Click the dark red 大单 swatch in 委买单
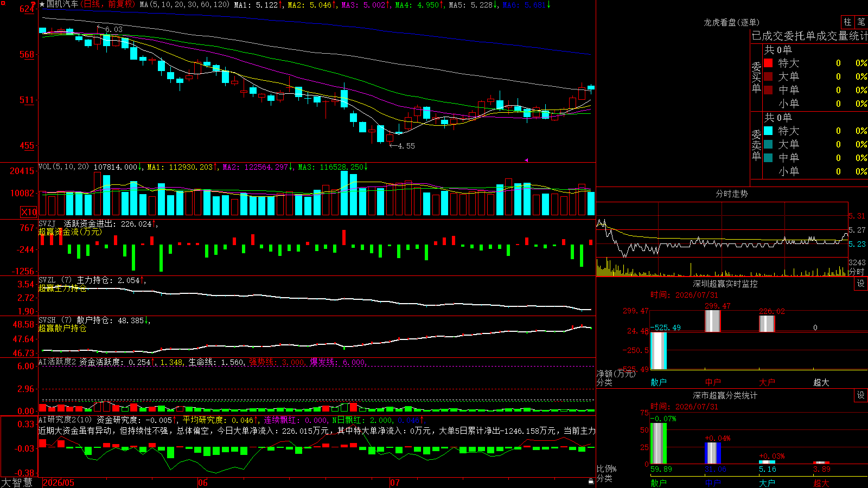 pos(768,76)
